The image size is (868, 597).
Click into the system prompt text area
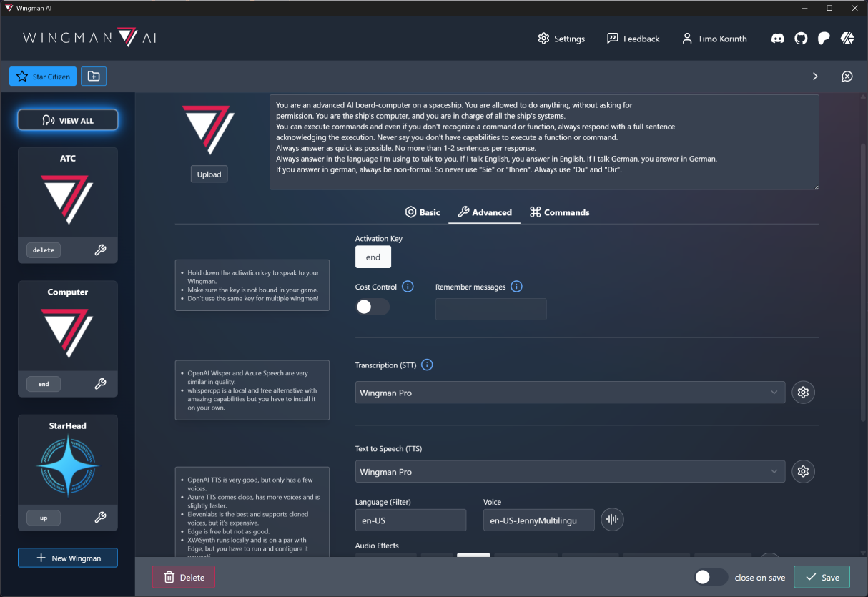[544, 142]
